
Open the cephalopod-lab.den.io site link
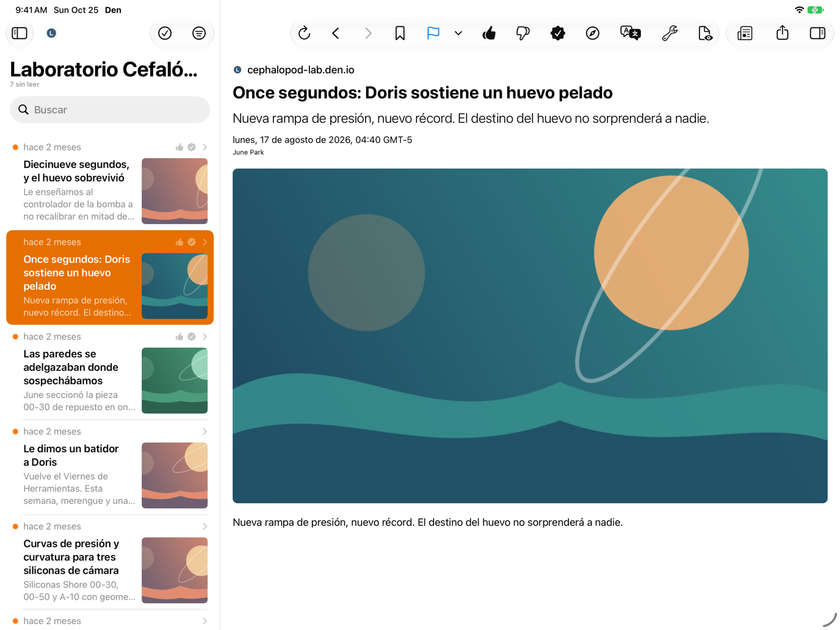[x=300, y=70]
